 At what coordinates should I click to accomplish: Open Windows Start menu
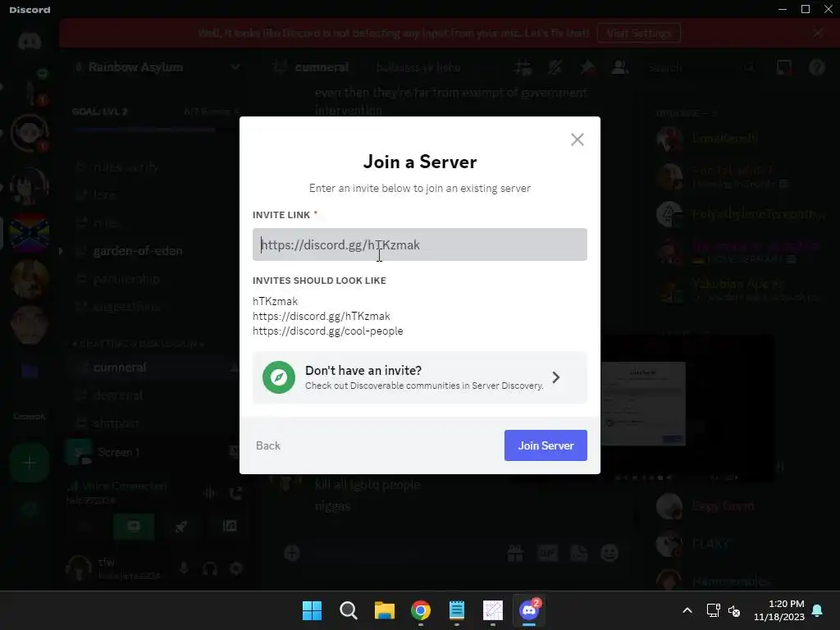[312, 610]
